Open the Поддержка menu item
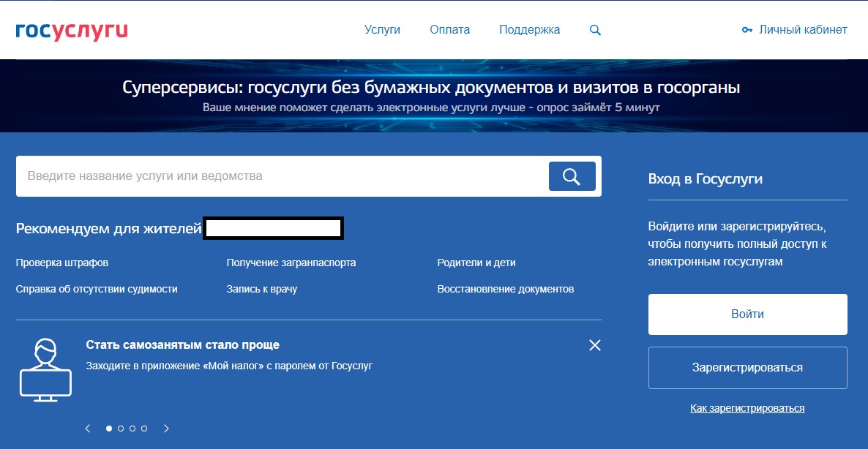Image resolution: width=868 pixels, height=449 pixels. point(529,30)
